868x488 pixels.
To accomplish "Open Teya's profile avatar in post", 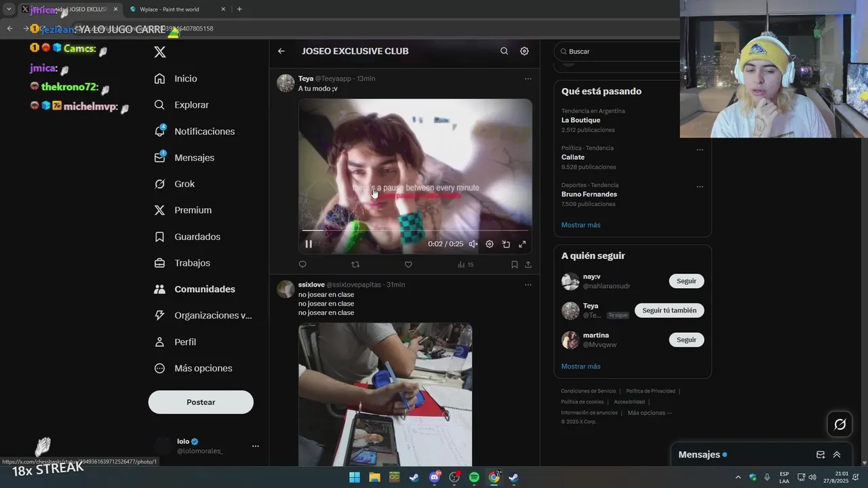I will pyautogui.click(x=285, y=83).
